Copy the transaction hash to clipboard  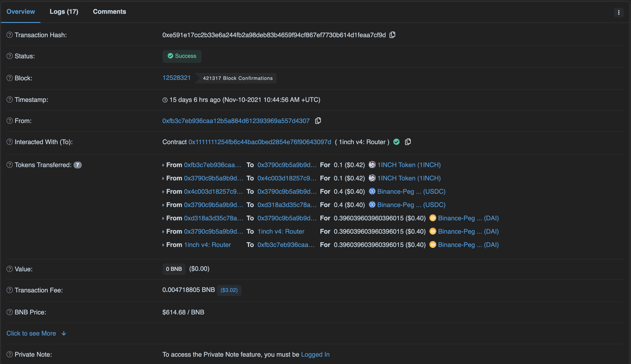(x=392, y=35)
